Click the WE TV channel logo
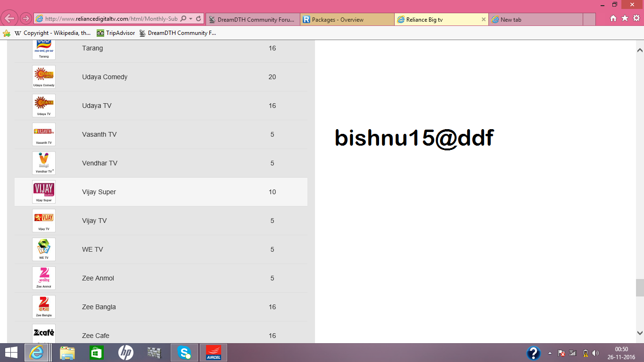 click(44, 249)
